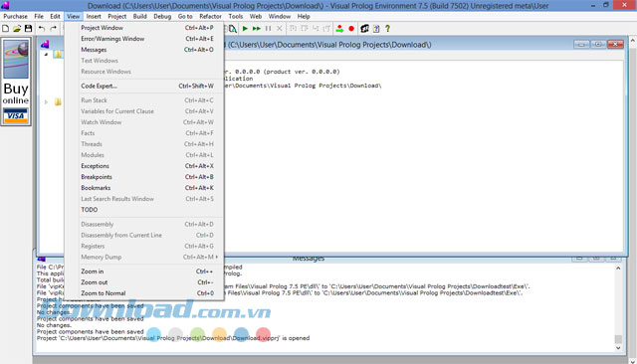Choose Project Window from View menu
The width and height of the screenshot is (637, 364).
pos(144,28)
